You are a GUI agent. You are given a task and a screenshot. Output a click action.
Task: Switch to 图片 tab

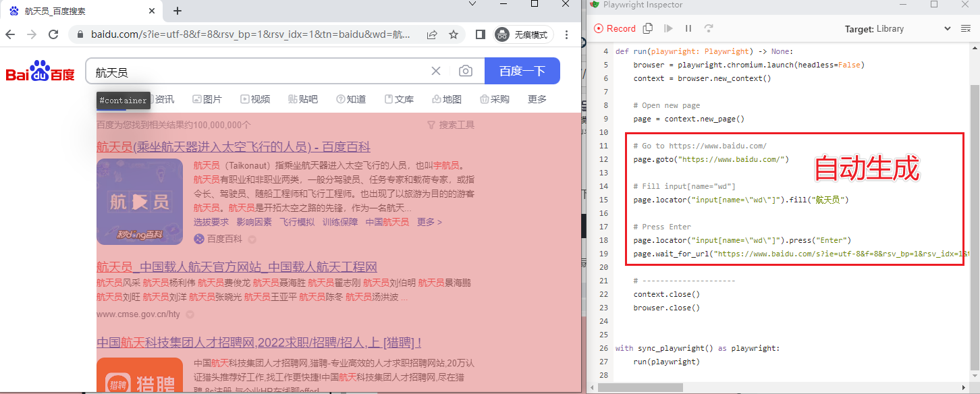pyautogui.click(x=207, y=99)
